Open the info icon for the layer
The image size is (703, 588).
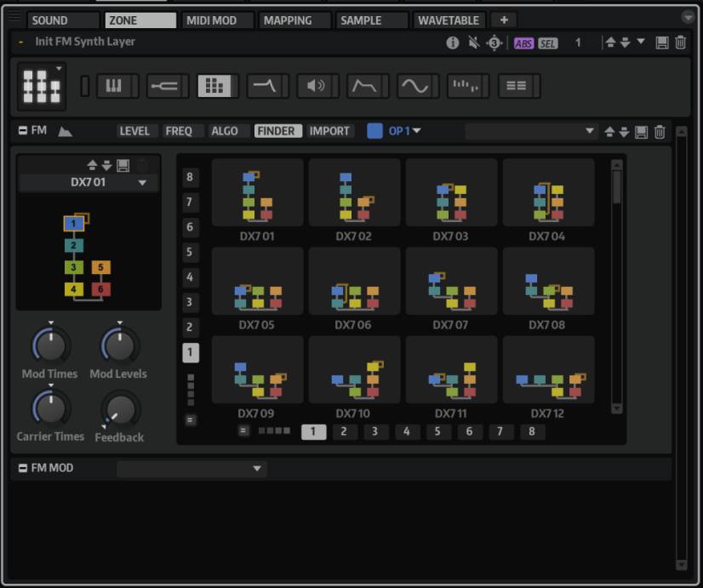(x=453, y=43)
